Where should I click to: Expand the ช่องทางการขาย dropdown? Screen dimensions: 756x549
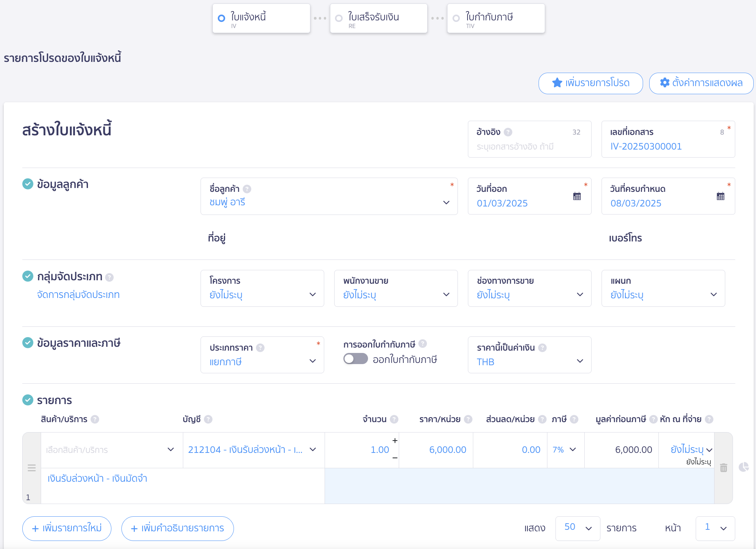(529, 288)
